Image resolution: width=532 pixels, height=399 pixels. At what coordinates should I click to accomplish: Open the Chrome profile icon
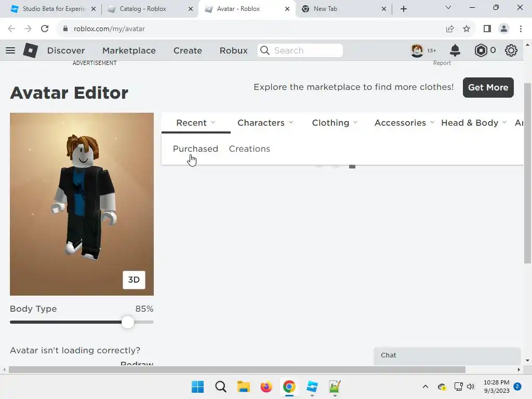point(504,29)
